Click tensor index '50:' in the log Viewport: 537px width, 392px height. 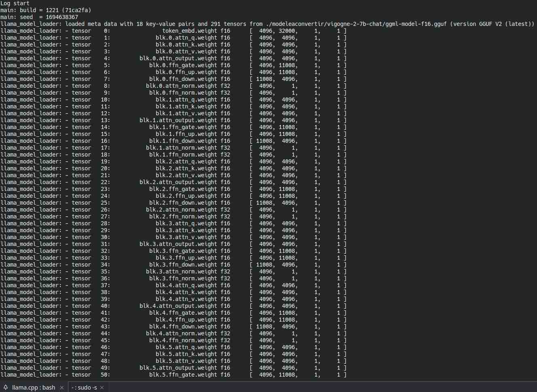pyautogui.click(x=106, y=375)
